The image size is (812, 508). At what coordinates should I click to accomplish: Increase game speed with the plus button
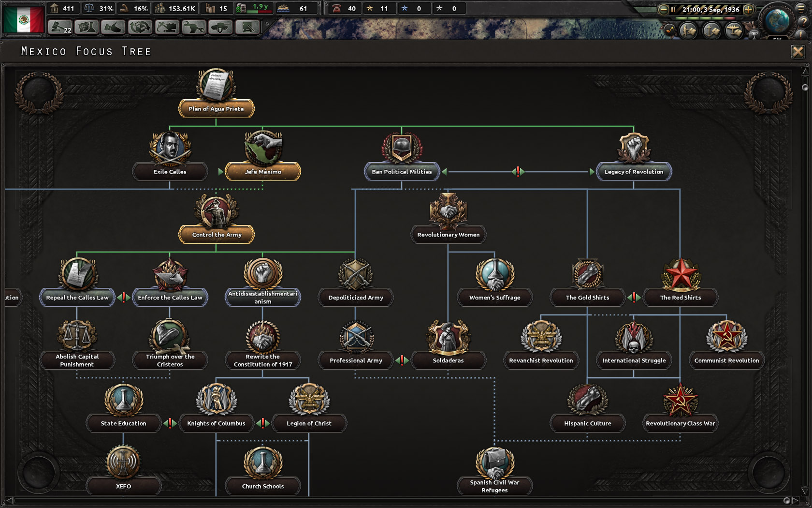tap(749, 9)
